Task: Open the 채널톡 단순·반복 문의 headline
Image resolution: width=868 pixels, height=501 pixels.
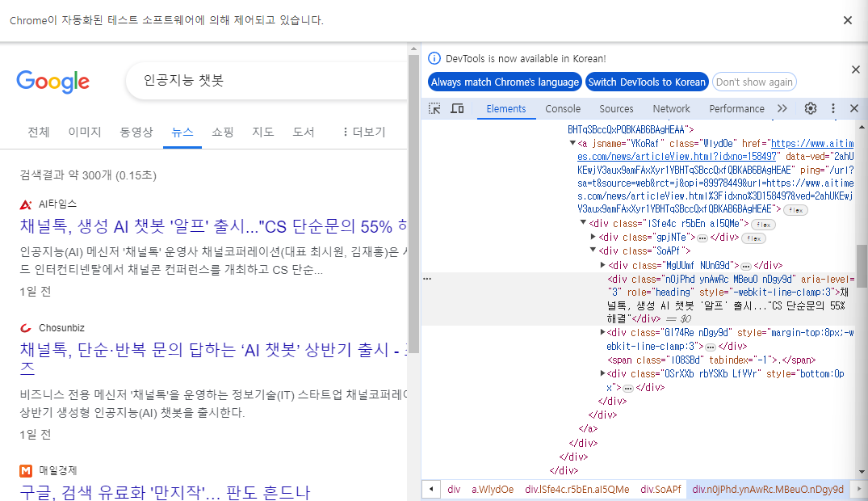Action: (214, 359)
